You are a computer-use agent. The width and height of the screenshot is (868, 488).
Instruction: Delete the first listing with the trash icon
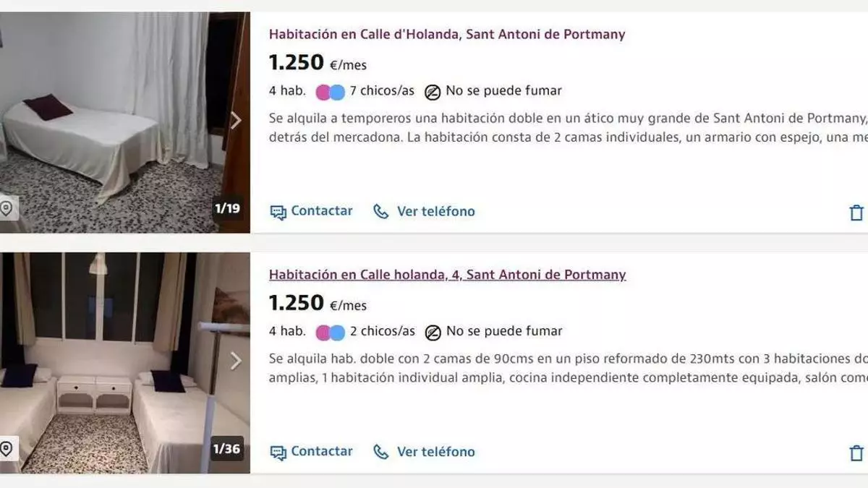(856, 213)
